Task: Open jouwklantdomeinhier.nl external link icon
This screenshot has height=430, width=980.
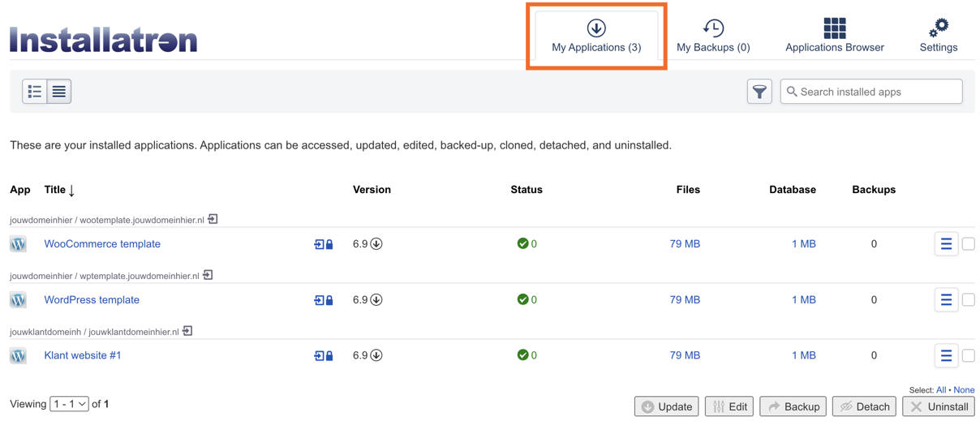Action: (x=188, y=331)
